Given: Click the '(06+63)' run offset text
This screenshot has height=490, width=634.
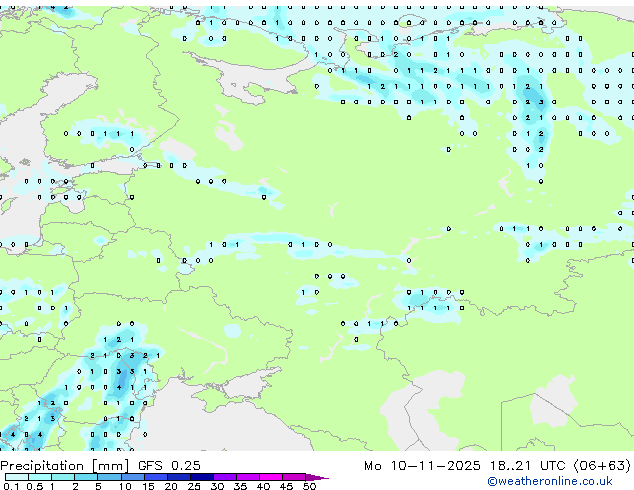Looking at the screenshot, I should pos(602,466).
